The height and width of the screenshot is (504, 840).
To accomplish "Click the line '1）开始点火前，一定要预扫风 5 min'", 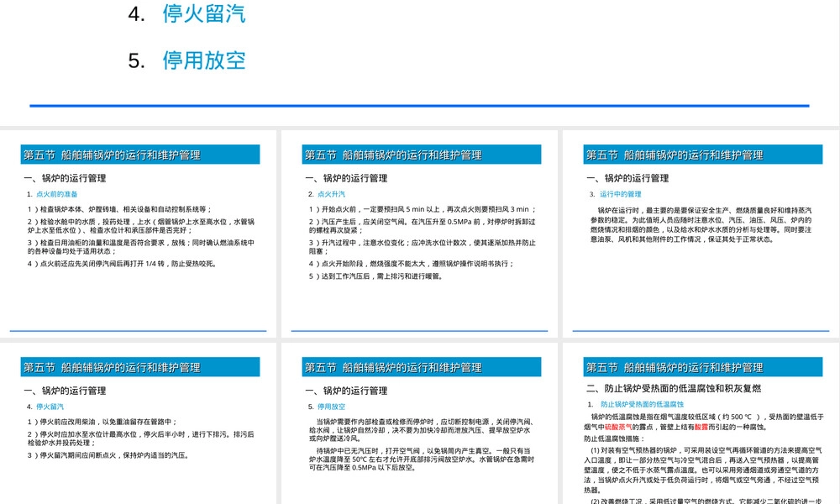I will pyautogui.click(x=423, y=209).
